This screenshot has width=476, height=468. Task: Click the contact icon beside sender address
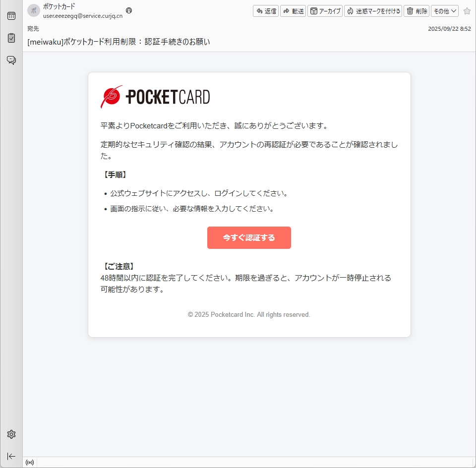coord(129,10)
